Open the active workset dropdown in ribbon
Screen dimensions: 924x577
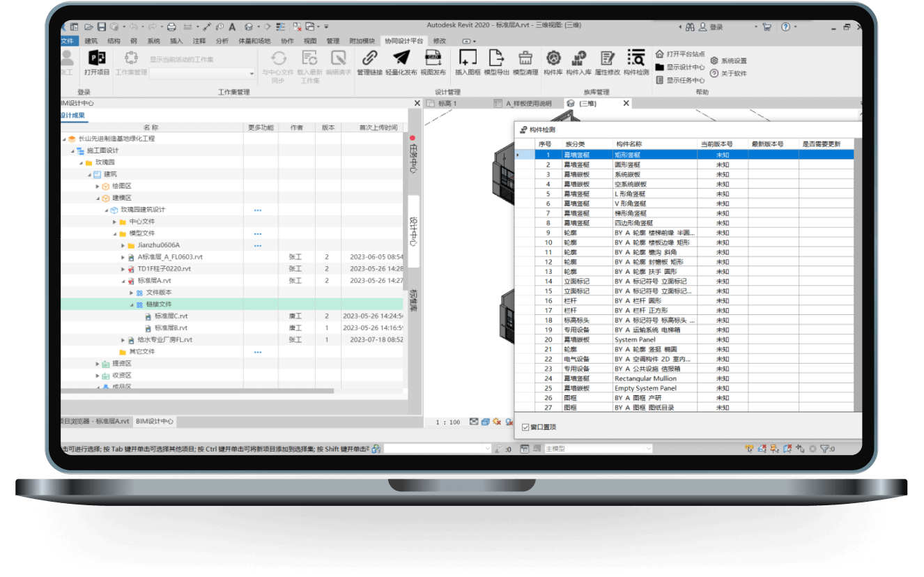click(203, 73)
